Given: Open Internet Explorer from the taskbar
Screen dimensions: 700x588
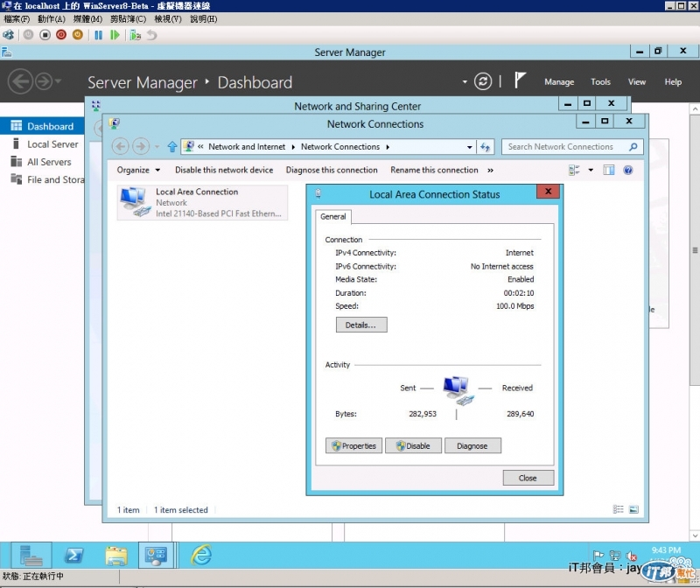Looking at the screenshot, I should pyautogui.click(x=201, y=556).
